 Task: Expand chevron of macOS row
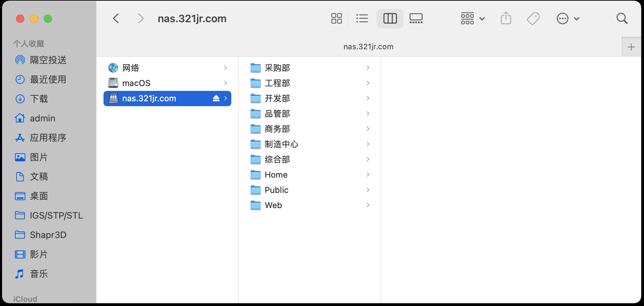click(x=225, y=83)
